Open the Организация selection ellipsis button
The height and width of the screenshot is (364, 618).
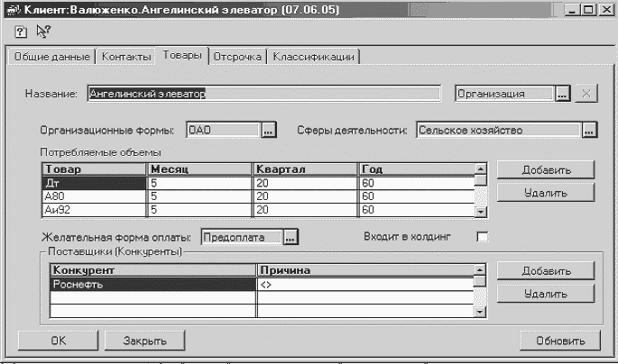pyautogui.click(x=562, y=93)
